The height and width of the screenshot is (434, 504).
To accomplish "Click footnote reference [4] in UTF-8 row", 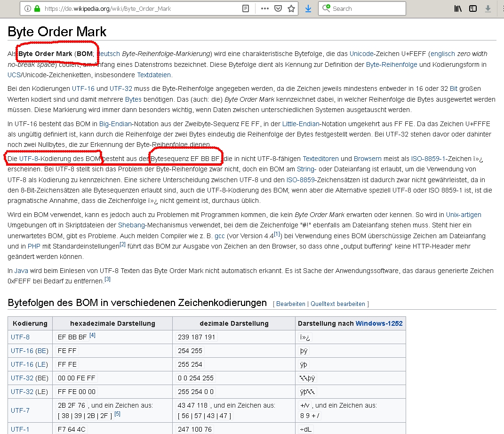I will (x=92, y=335).
